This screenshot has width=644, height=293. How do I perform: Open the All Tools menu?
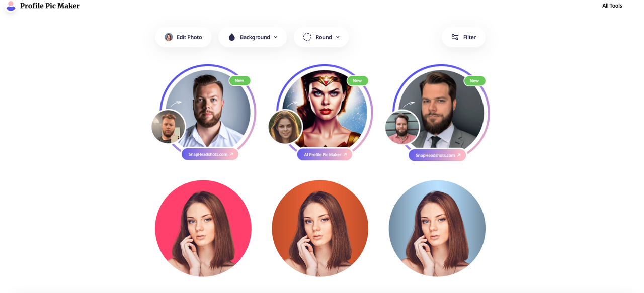point(612,6)
